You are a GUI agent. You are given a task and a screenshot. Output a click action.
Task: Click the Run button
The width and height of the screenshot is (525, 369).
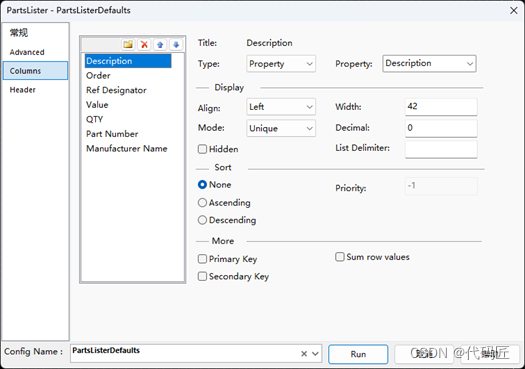(358, 354)
